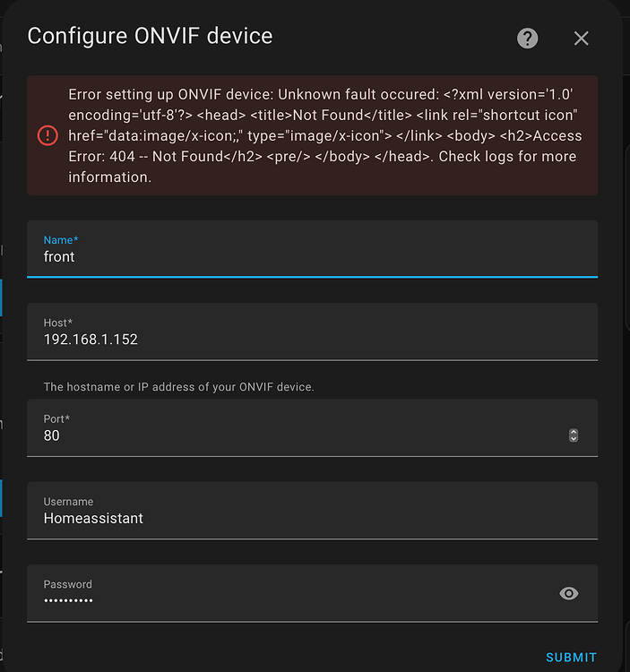
Task: Click the red error alert icon
Action: point(47,135)
